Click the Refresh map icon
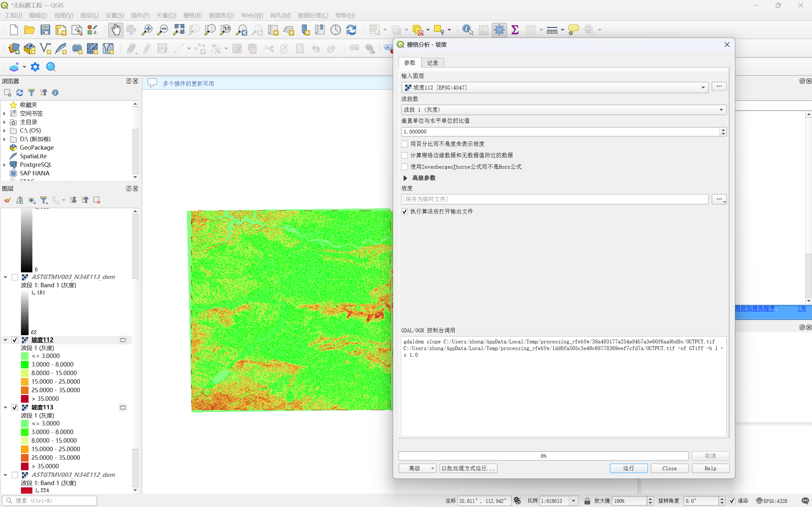The height and width of the screenshot is (507, 812). pos(351,30)
